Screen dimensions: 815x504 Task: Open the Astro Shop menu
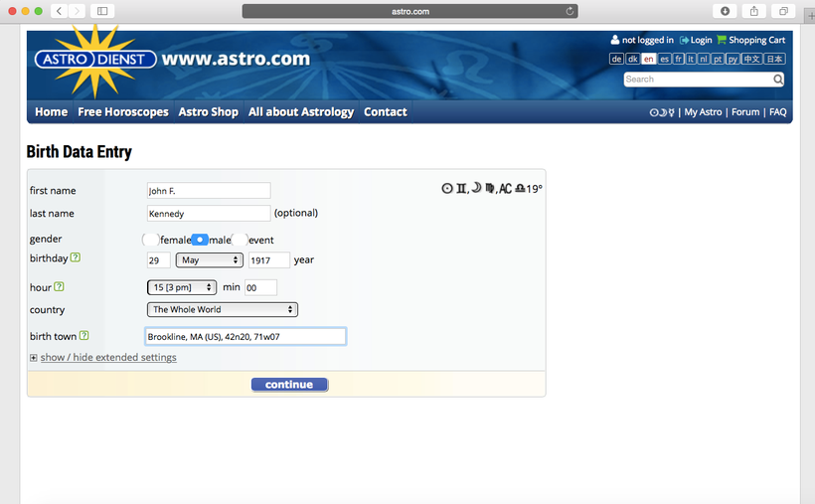[209, 111]
